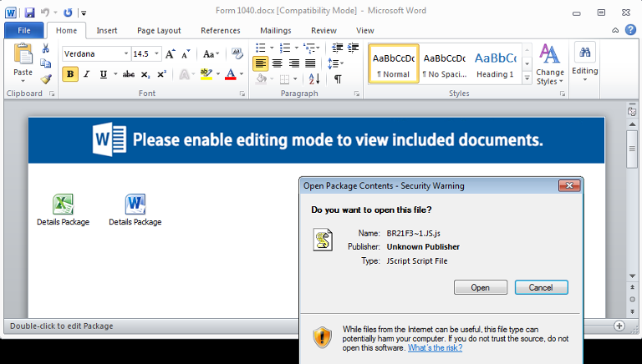Select the Excel Details Package object
The height and width of the screenshot is (364, 642).
click(63, 210)
